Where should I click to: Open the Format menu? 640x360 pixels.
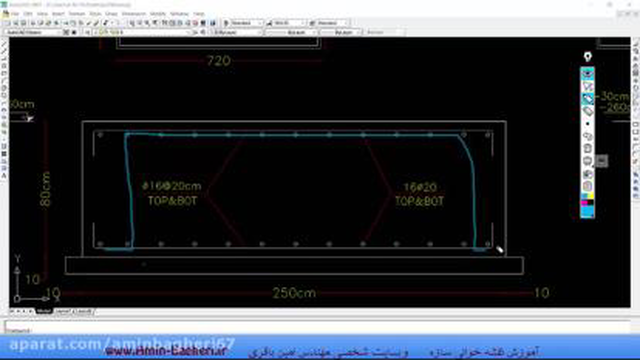tap(77, 14)
